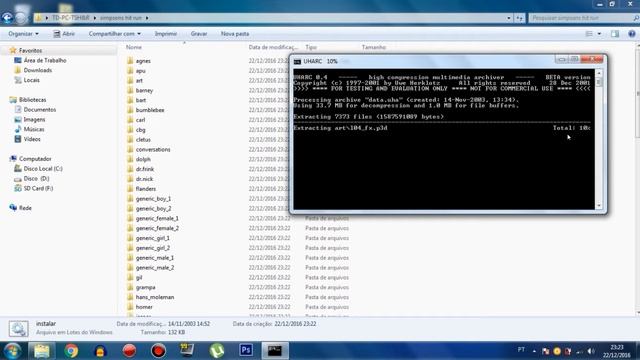The image size is (640, 360).
Task: Switch to the console window taskbar button
Action: click(275, 351)
